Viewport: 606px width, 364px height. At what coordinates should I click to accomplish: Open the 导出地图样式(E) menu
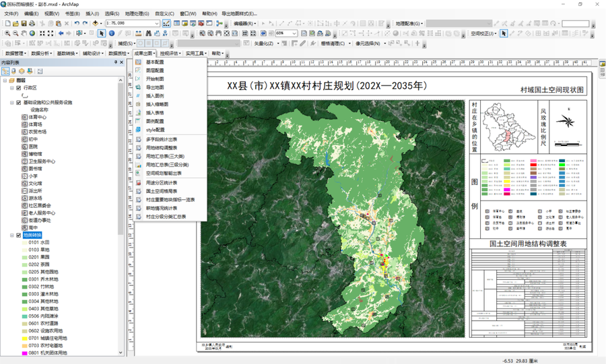239,13
